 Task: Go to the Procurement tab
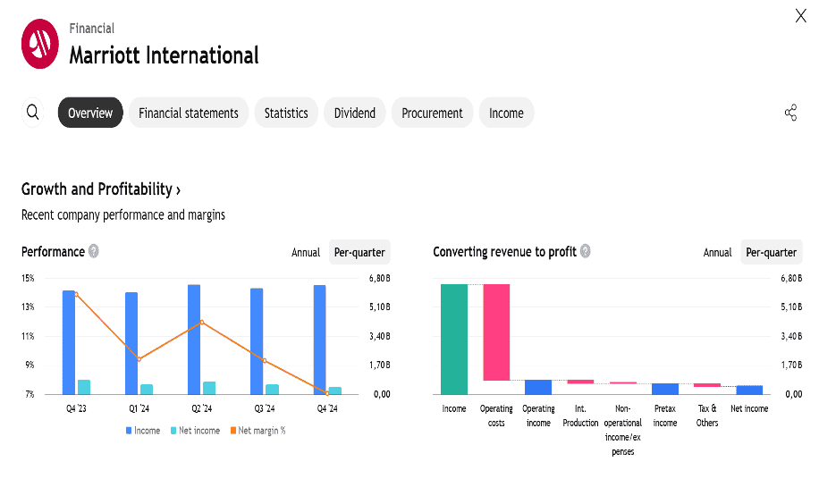click(432, 113)
